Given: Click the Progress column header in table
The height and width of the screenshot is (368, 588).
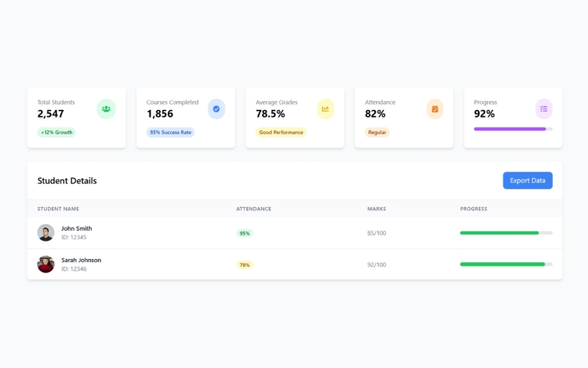Looking at the screenshot, I should click(x=474, y=209).
